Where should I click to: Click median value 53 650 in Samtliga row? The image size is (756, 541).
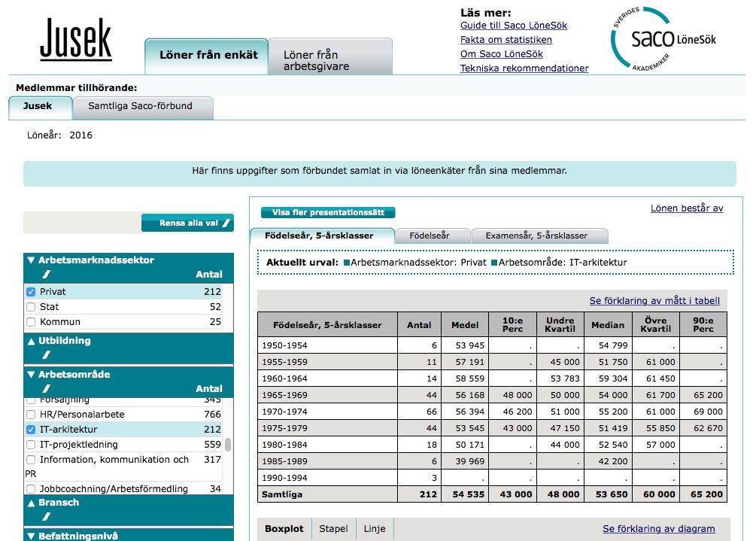click(612, 494)
